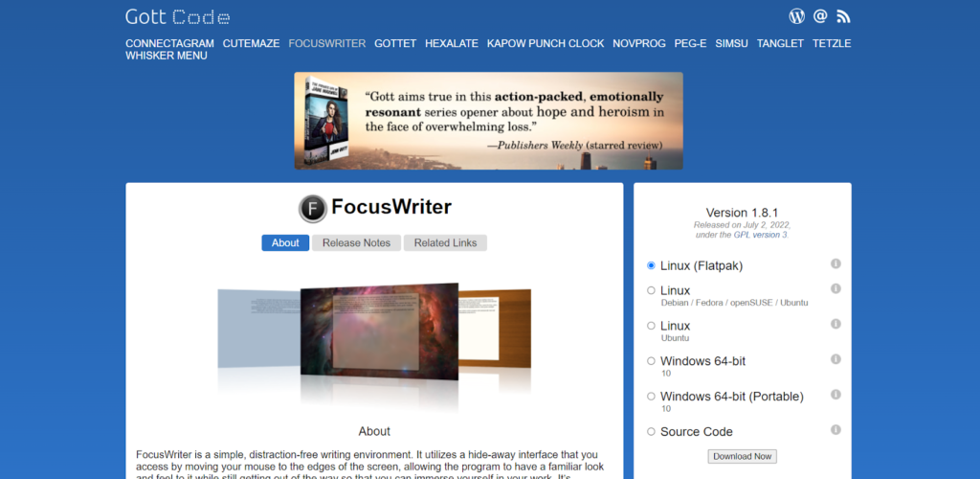Open the Related Links tab
Viewport: 980px width, 479px height.
pos(445,242)
